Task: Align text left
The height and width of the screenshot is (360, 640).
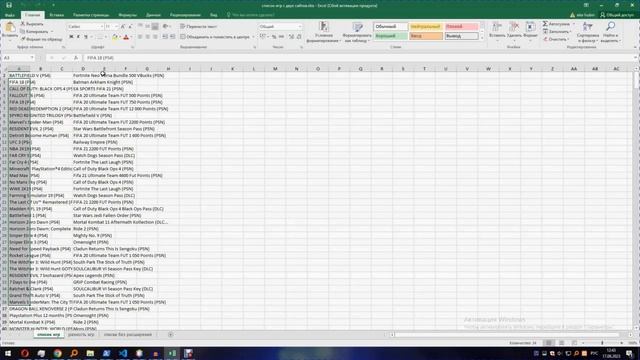Action: [x=140, y=37]
